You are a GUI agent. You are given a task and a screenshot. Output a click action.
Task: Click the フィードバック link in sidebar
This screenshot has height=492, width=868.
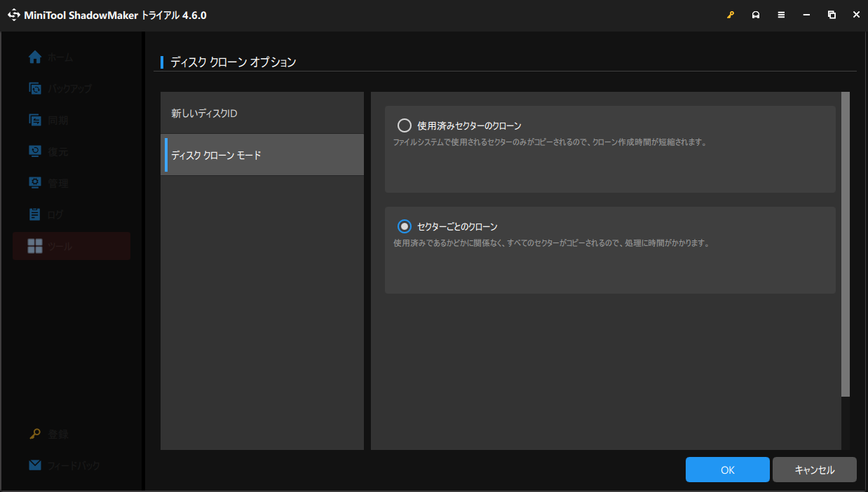click(74, 465)
